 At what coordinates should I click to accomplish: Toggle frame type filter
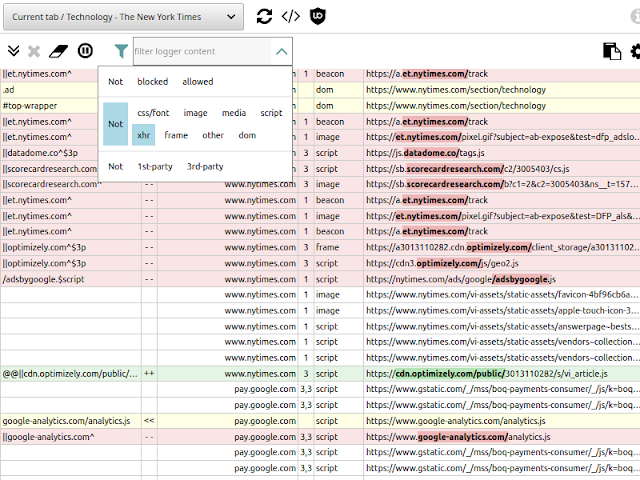pyautogui.click(x=176, y=135)
